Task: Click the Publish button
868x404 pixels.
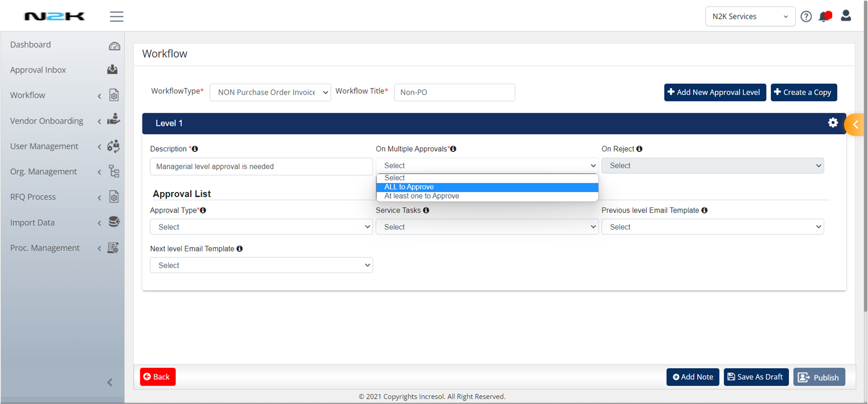Action: (x=819, y=377)
